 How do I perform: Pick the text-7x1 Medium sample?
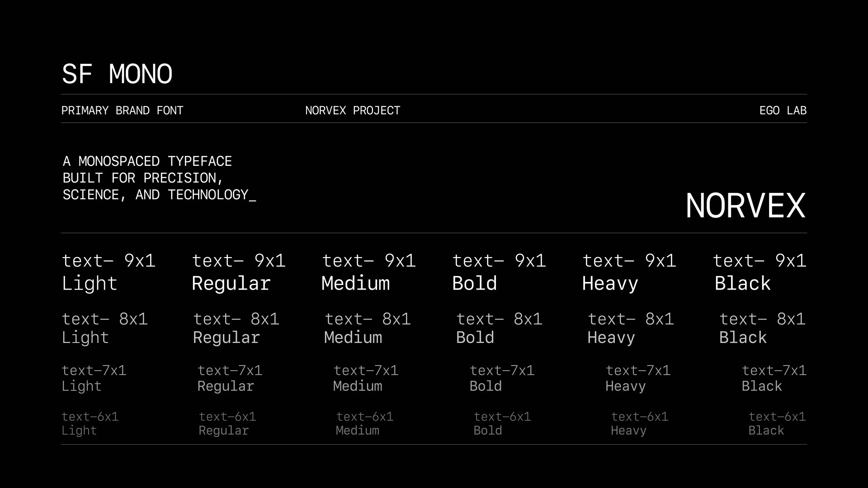366,378
